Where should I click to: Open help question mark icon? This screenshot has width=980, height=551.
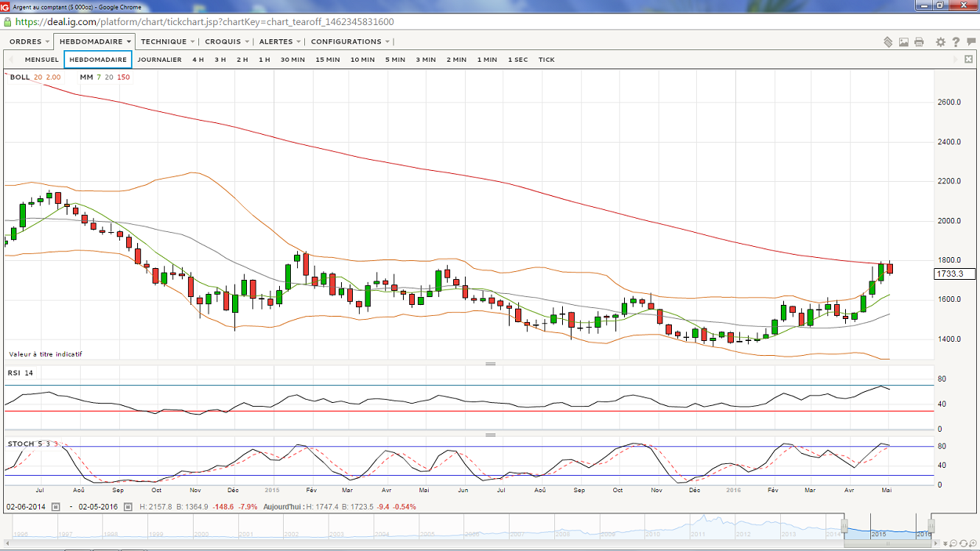coord(956,42)
